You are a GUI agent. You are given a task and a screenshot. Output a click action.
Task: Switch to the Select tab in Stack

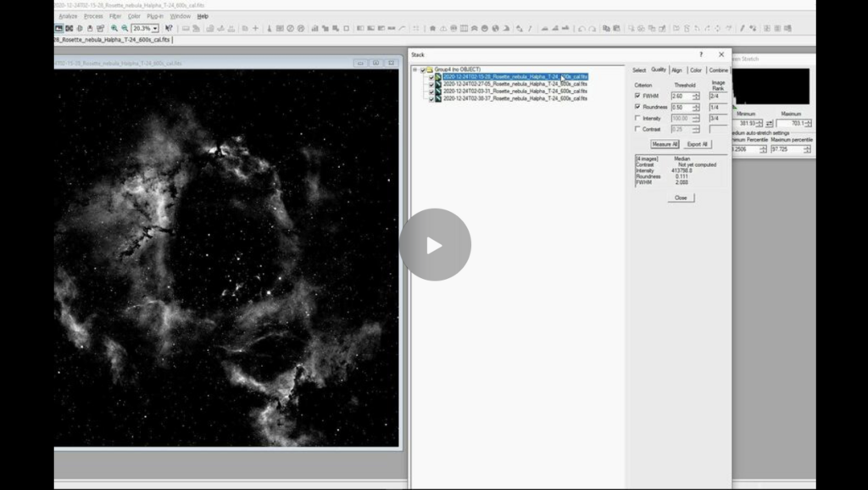(639, 70)
